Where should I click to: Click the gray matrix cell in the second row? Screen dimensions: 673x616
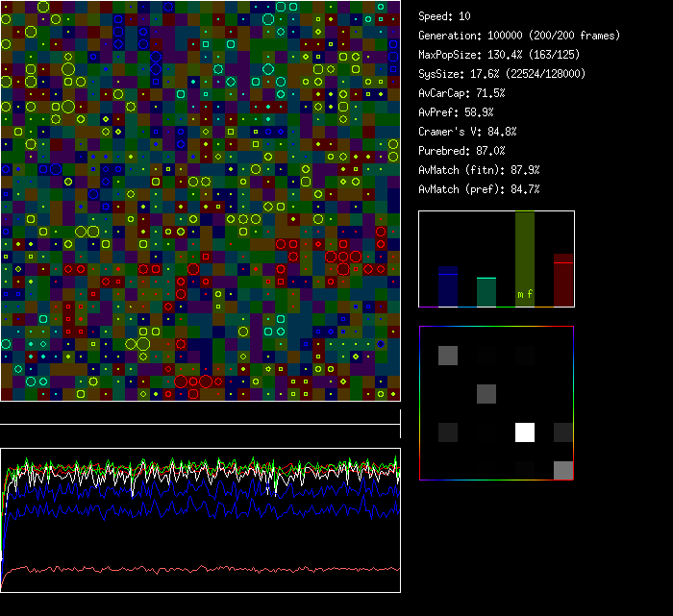[486, 394]
